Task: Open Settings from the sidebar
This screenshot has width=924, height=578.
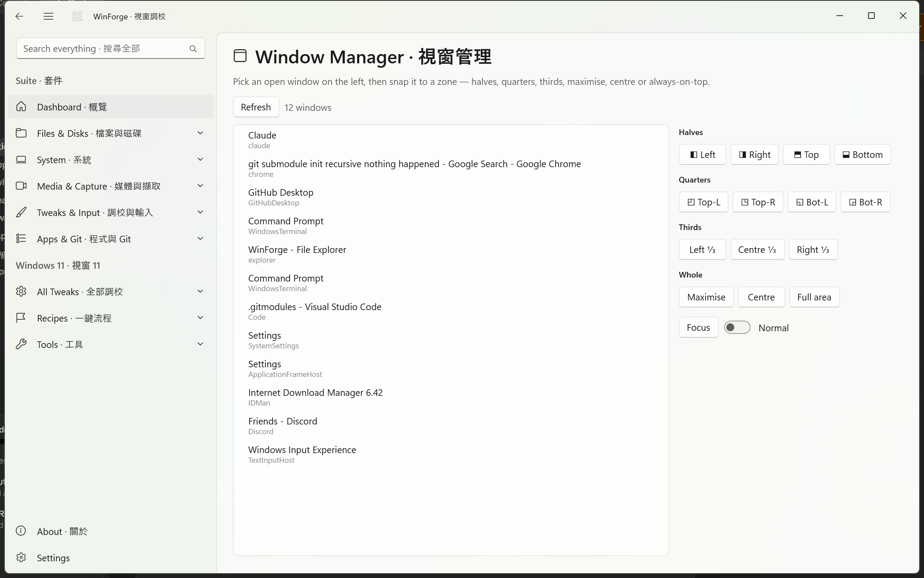Action: (x=110, y=557)
